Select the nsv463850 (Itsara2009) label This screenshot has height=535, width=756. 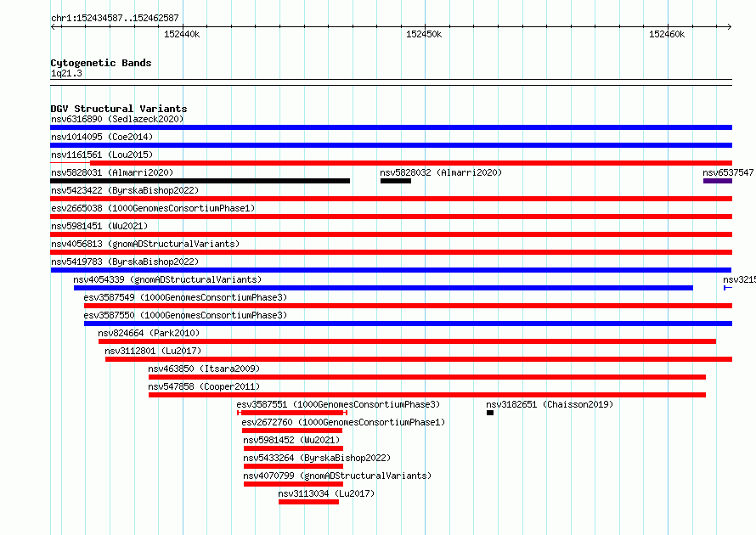click(x=204, y=369)
